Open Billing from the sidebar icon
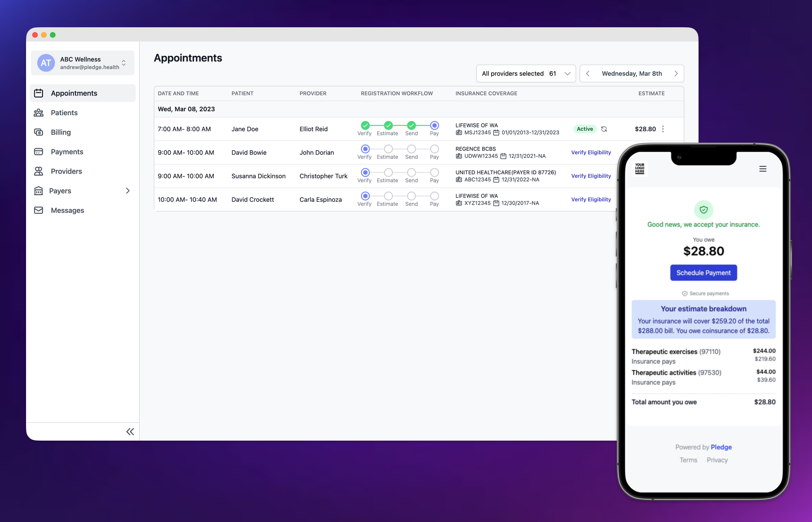This screenshot has height=522, width=812. click(39, 132)
